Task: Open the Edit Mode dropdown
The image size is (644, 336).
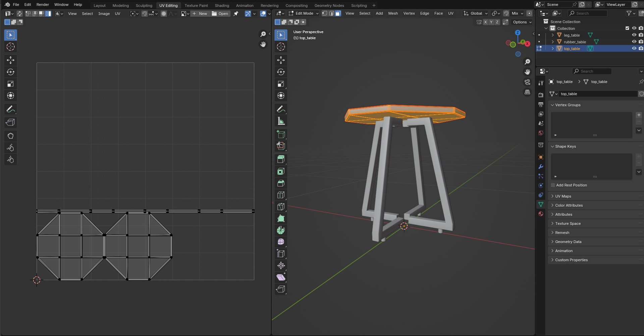Action: coord(304,13)
